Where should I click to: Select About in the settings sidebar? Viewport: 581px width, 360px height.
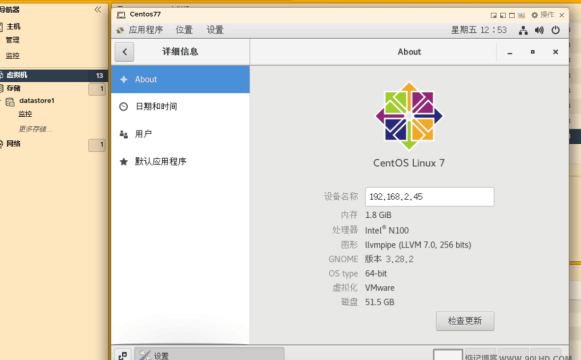point(180,79)
